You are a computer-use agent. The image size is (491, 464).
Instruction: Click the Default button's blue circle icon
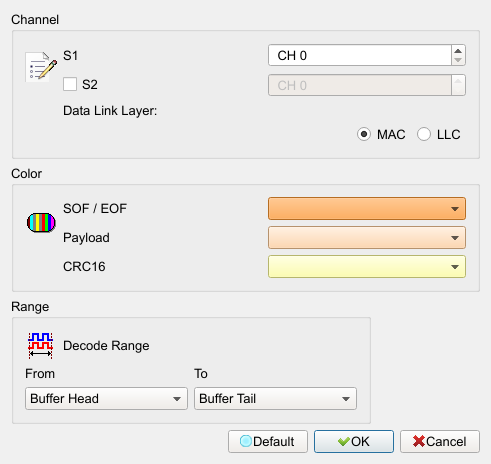pyautogui.click(x=246, y=441)
